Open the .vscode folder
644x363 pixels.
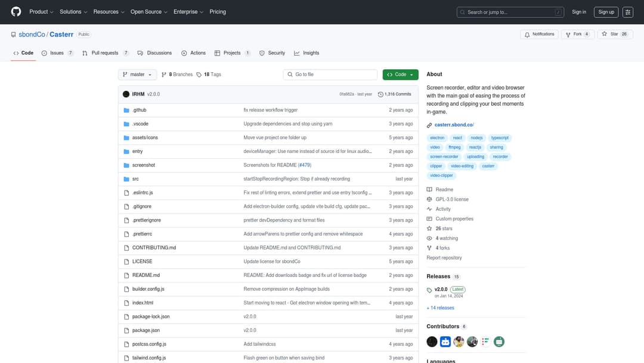pos(140,124)
